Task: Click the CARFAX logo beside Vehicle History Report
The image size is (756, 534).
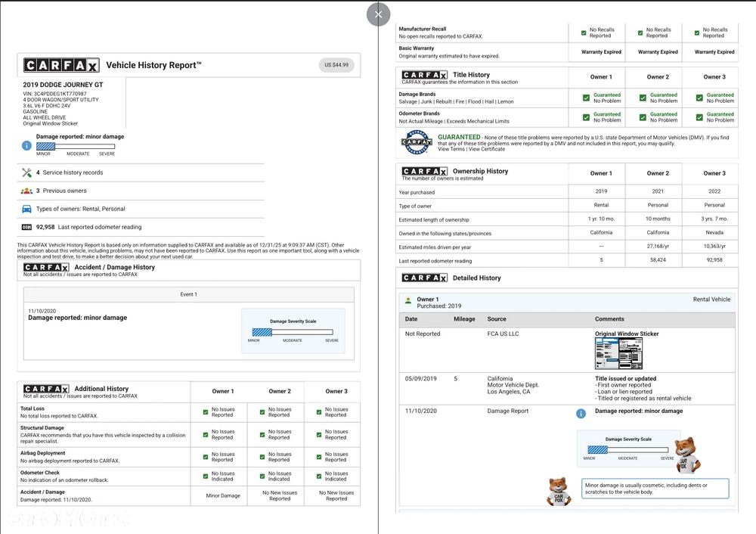Action: 61,65
